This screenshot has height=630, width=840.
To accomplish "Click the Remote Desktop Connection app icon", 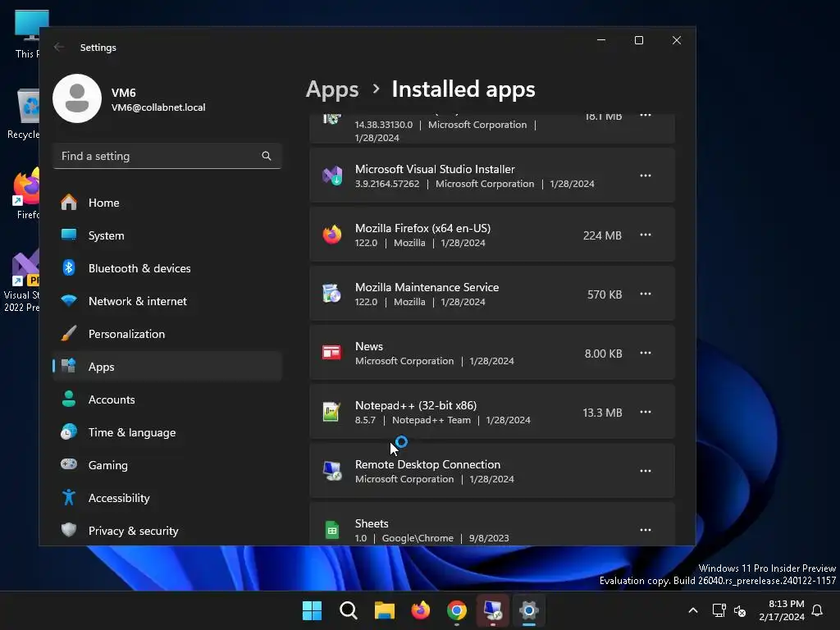I will pyautogui.click(x=332, y=471).
